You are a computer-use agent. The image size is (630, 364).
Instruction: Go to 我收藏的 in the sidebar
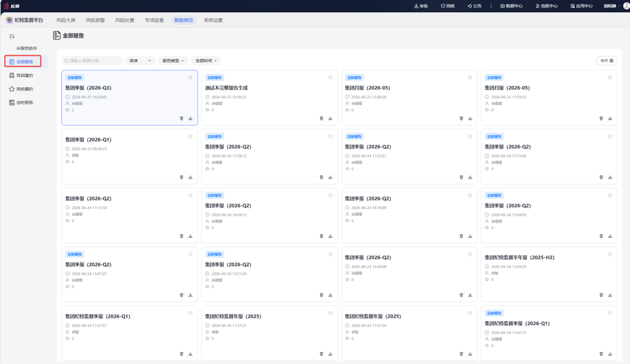[25, 89]
